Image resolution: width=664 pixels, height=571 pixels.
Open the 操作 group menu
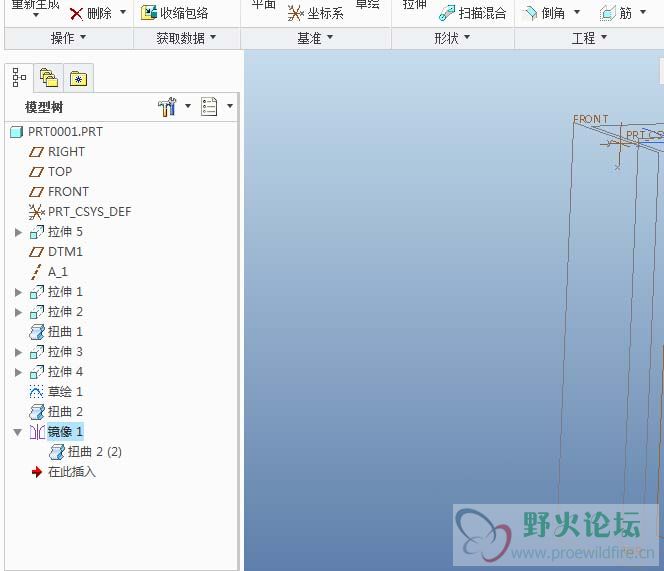[x=69, y=38]
